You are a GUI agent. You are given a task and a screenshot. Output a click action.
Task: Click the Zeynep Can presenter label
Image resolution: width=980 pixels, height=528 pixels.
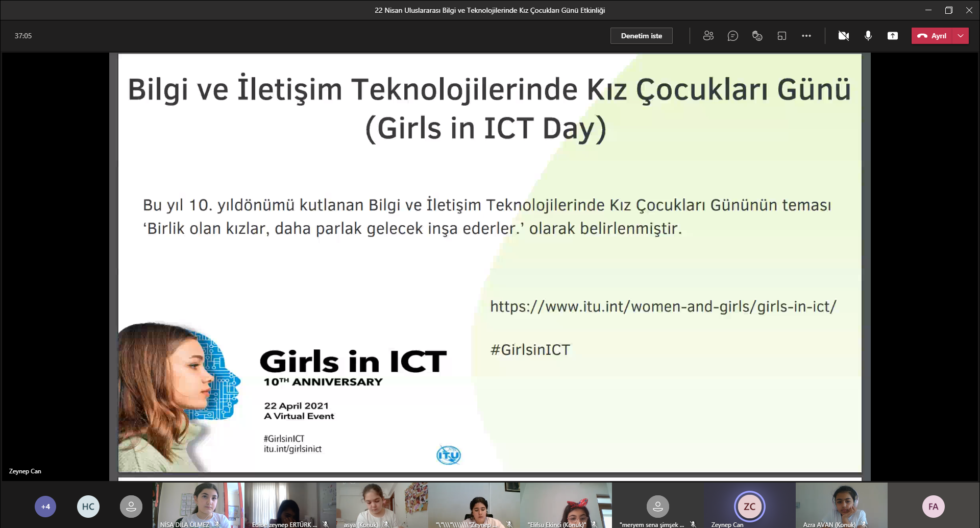coord(25,471)
